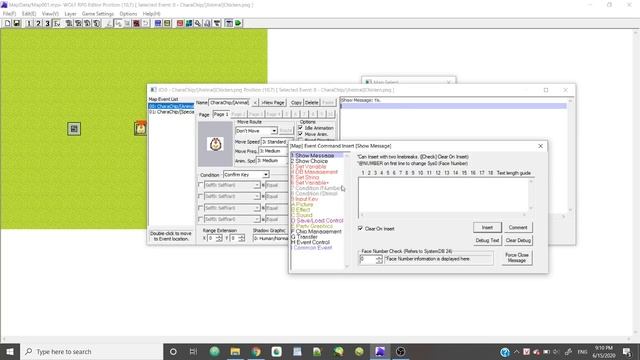Image resolution: width=640 pixels, height=360 pixels.
Task: Click the Force Close Message button
Action: click(x=517, y=258)
